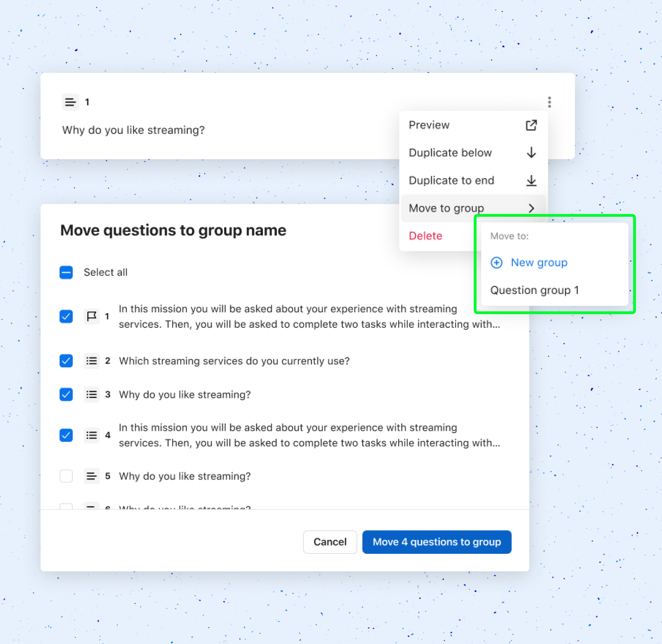Click question 4 mission description text
Screen dimensions: 662x644
(x=309, y=435)
